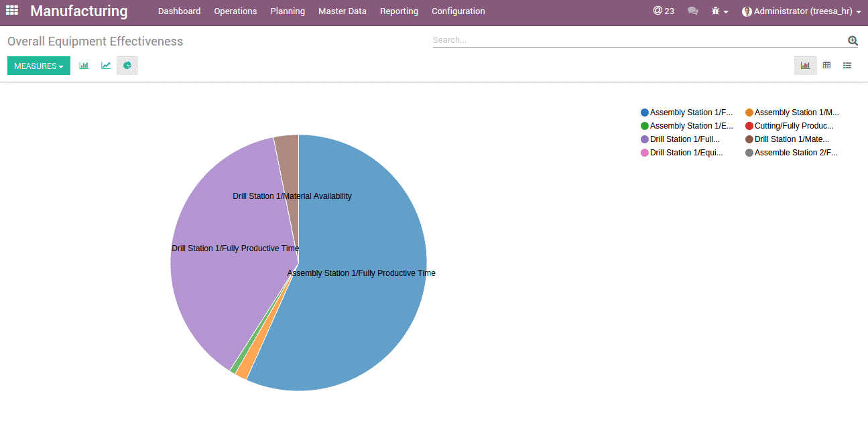
Task: Switch to list view
Action: pos(847,66)
